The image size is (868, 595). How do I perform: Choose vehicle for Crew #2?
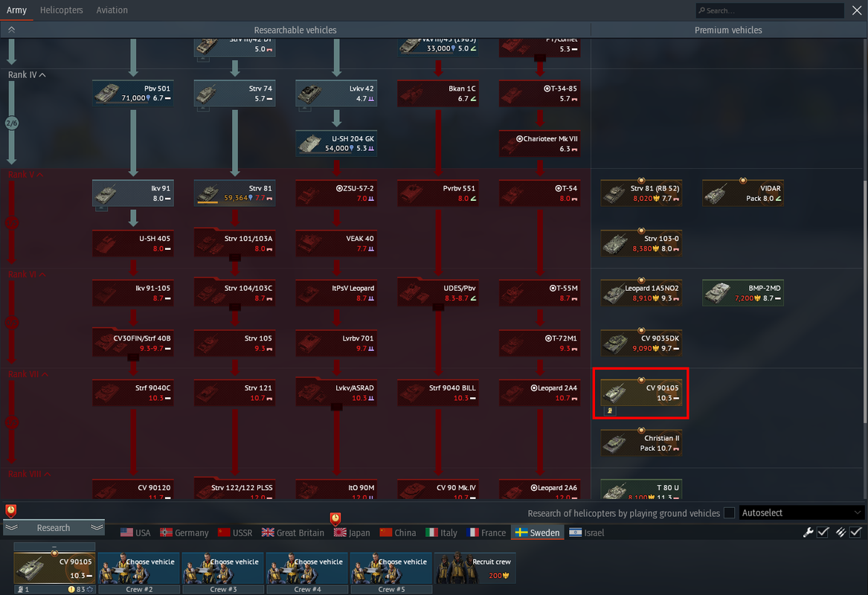139,568
